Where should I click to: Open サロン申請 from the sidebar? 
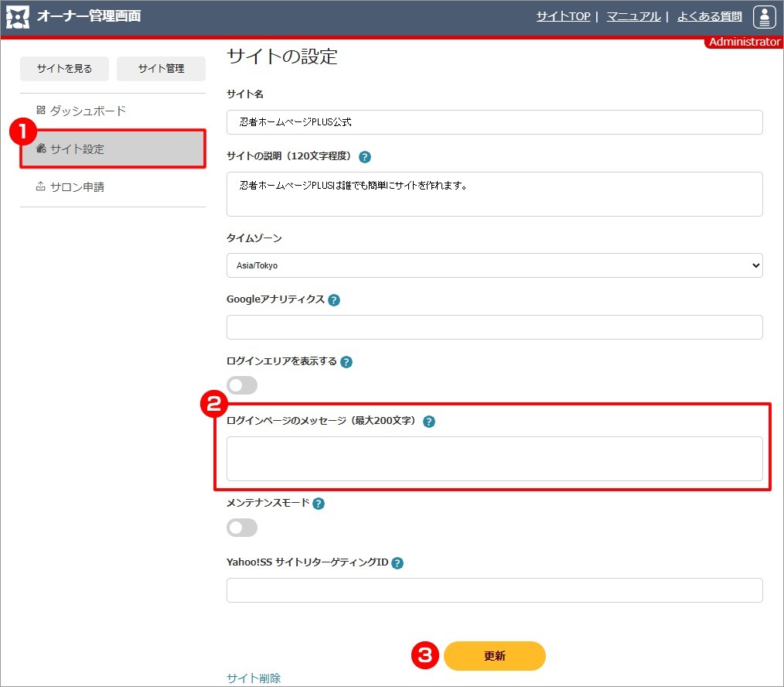tap(77, 186)
